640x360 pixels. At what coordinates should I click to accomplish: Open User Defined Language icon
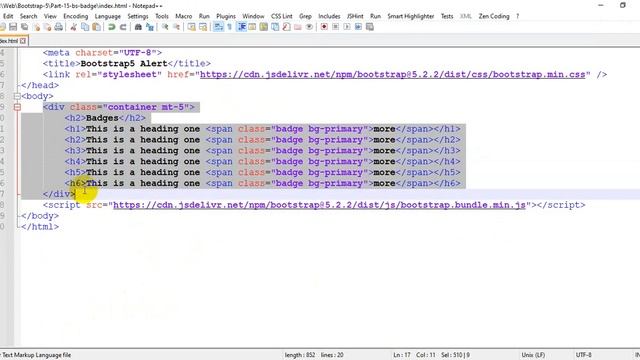pos(252,27)
